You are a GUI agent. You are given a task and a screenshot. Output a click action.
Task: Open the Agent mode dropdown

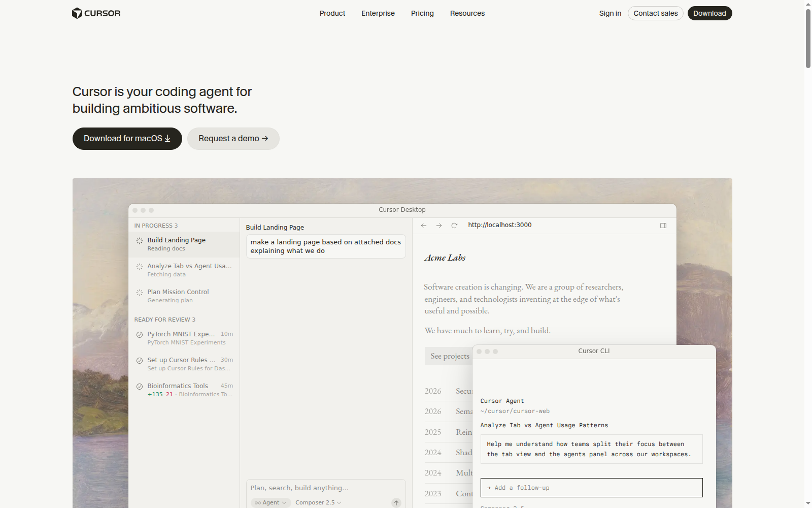point(270,502)
